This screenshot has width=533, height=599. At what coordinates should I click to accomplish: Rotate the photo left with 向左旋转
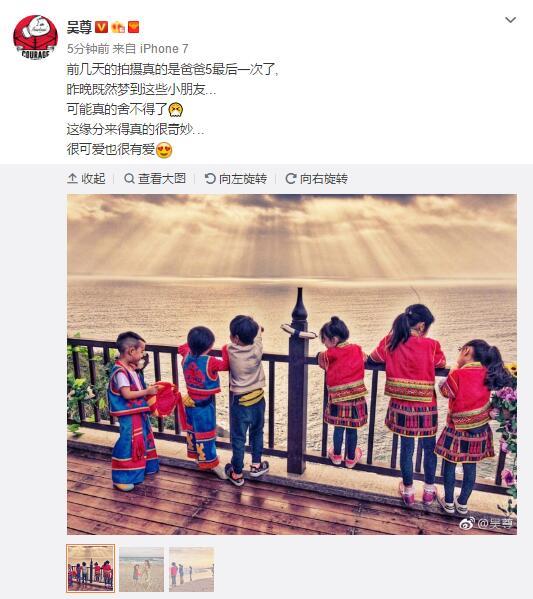(236, 178)
